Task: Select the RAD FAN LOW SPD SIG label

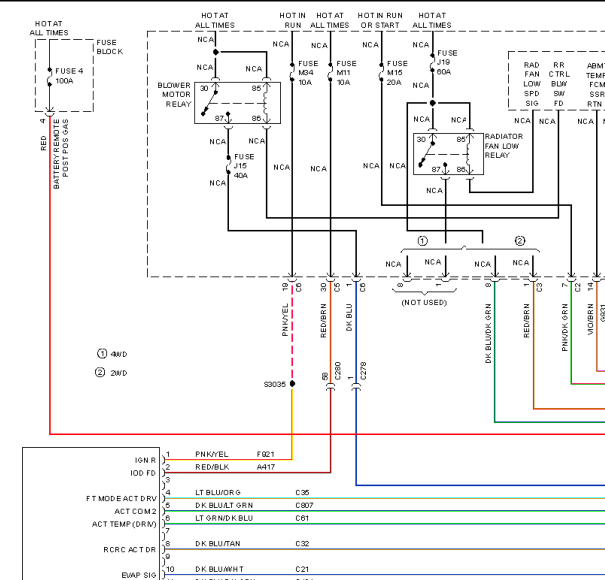Action: 532,84
